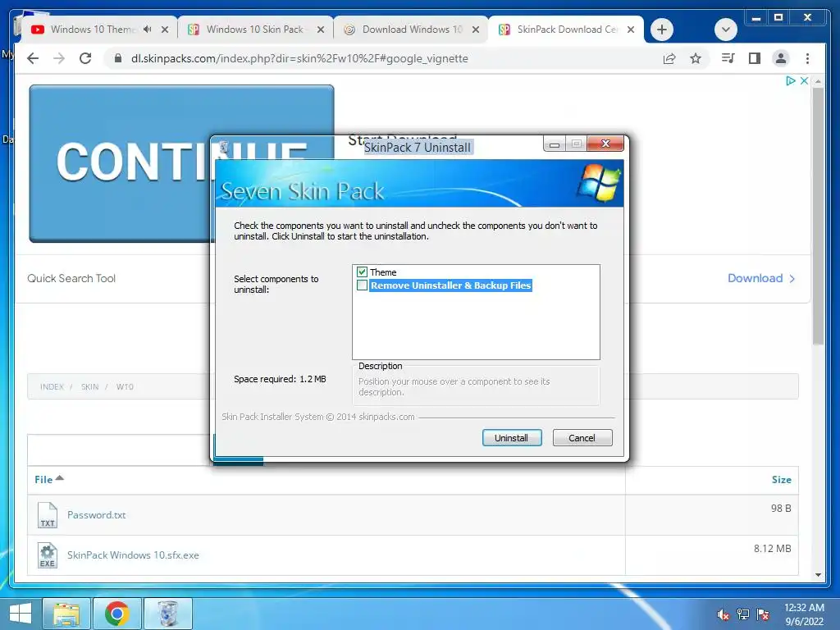
Task: Close the Windows 10 Skin Pack tab
Action: point(321,30)
